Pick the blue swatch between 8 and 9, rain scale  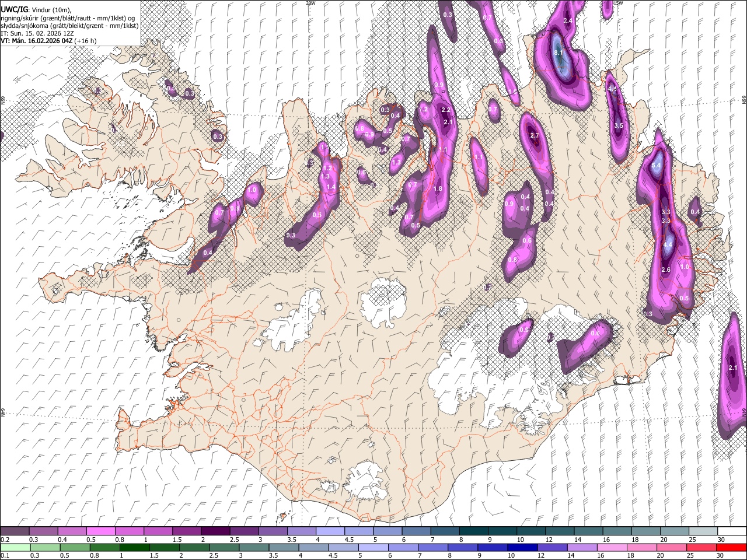click(x=462, y=548)
